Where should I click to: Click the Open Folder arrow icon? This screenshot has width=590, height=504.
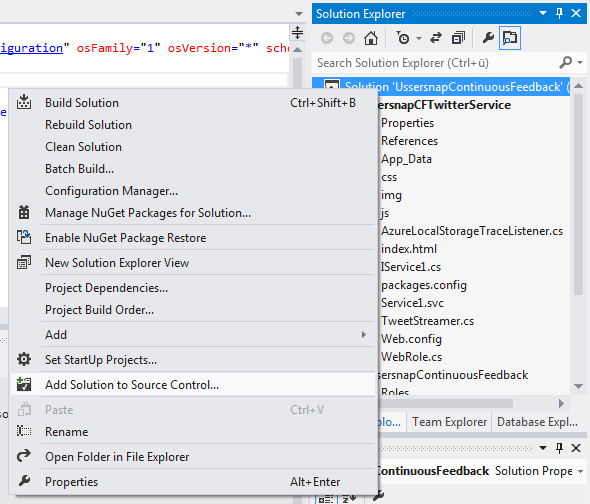pos(24,456)
